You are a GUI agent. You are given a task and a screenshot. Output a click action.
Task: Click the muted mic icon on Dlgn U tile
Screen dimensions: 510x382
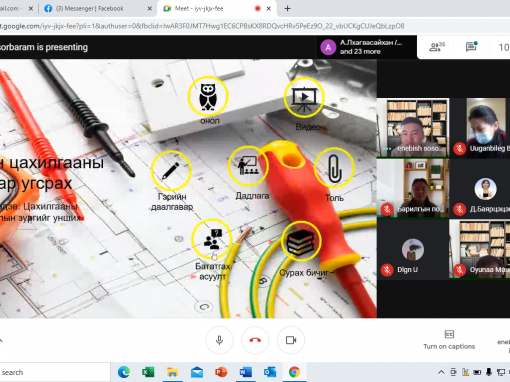click(x=387, y=270)
